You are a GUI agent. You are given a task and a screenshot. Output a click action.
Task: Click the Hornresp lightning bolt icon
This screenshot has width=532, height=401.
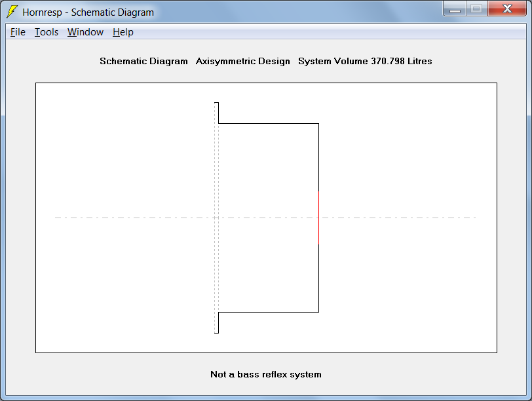(12, 12)
